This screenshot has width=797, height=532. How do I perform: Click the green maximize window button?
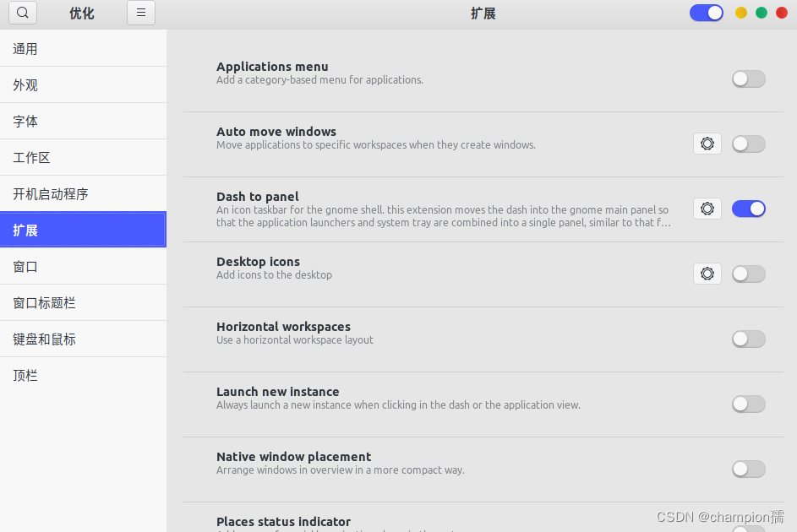(x=762, y=13)
